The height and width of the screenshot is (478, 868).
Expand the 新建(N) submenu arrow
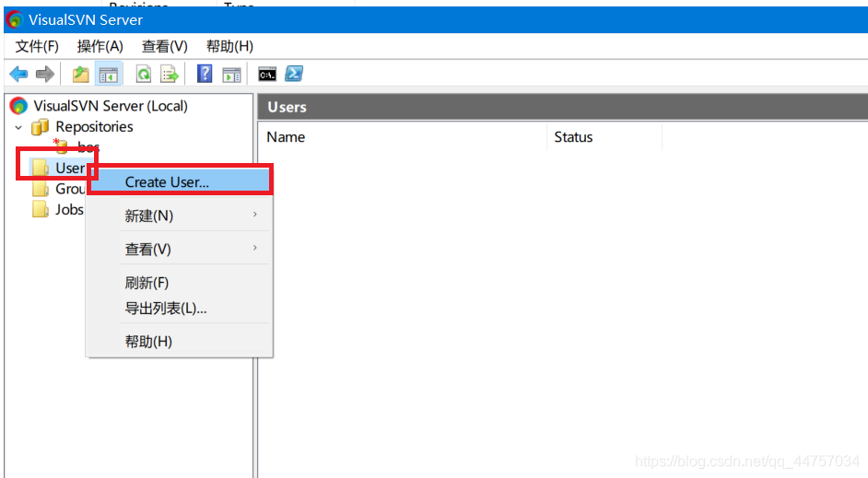(255, 214)
